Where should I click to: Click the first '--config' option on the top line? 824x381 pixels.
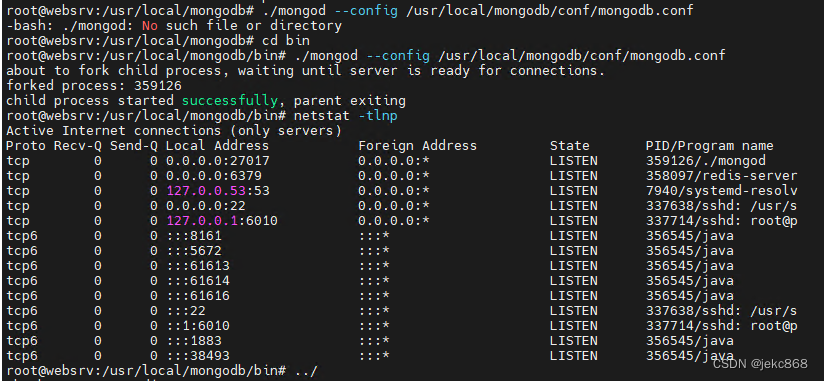pyautogui.click(x=366, y=11)
